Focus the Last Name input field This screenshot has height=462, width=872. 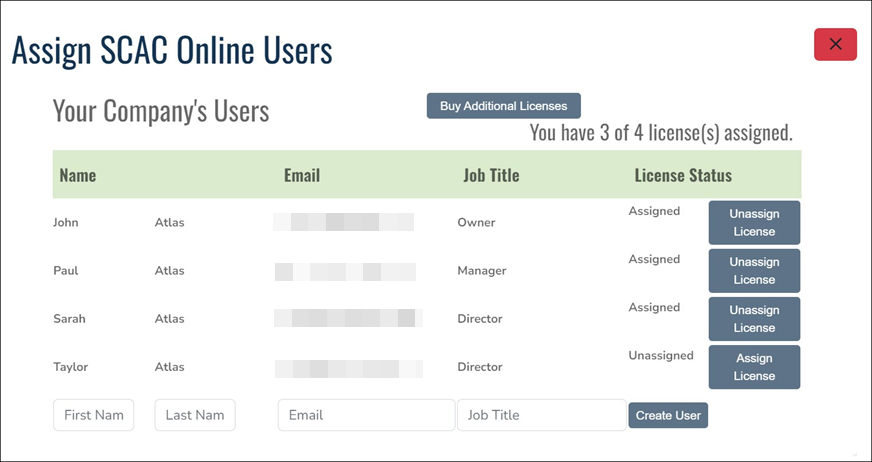coord(195,415)
